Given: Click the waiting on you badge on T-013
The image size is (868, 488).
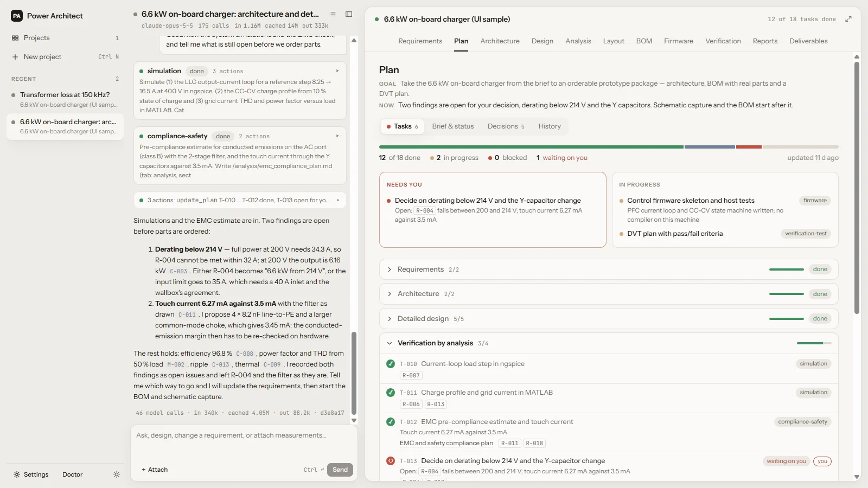Looking at the screenshot, I should point(786,461).
